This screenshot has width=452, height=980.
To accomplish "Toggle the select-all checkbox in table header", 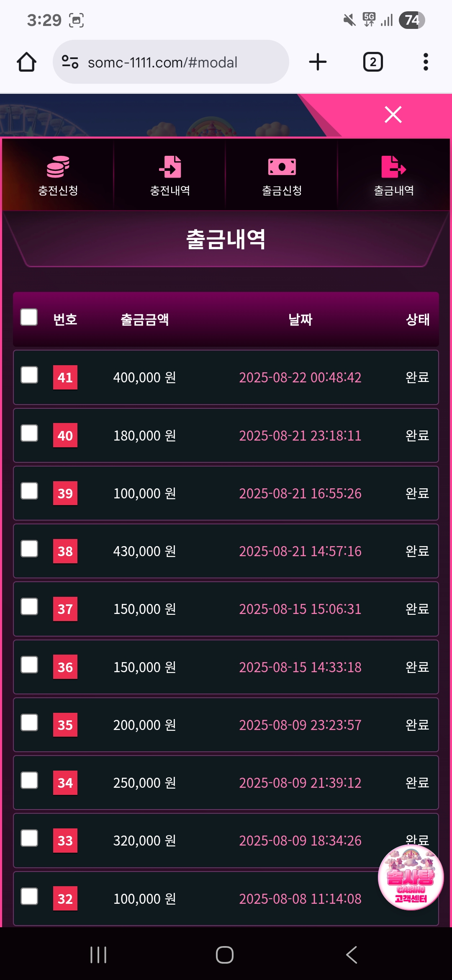I will 29,317.
